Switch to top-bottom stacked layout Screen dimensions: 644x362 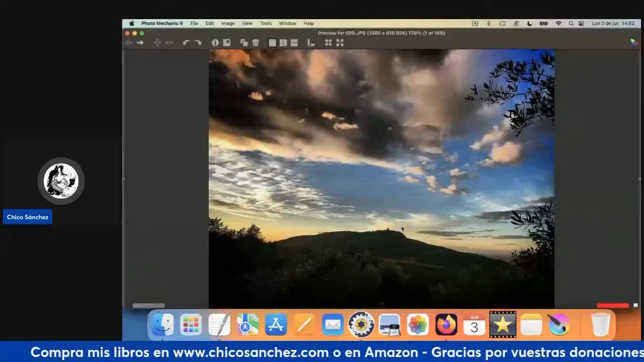click(294, 43)
